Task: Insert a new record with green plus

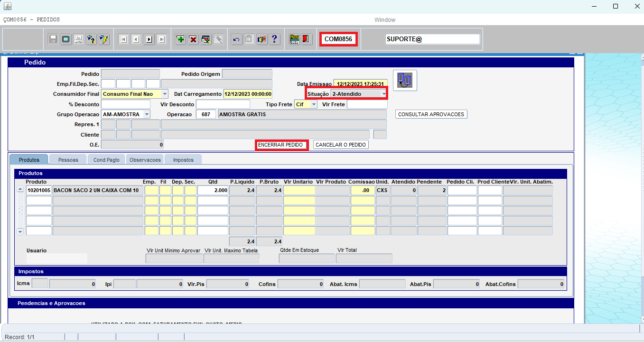Action: coord(180,39)
